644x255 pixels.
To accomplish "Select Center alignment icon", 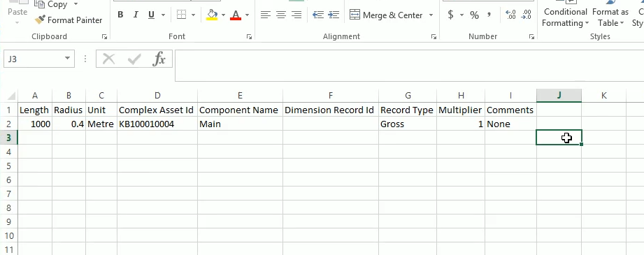I will pos(281,15).
